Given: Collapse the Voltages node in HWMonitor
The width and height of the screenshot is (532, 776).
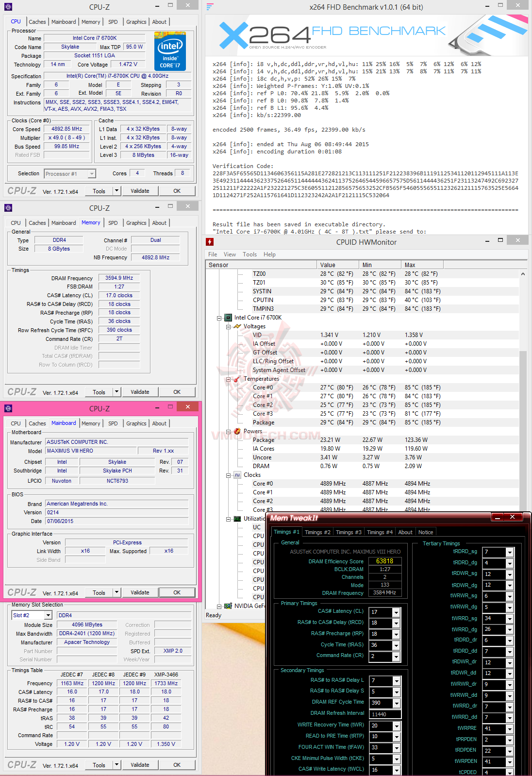Looking at the screenshot, I should point(229,327).
